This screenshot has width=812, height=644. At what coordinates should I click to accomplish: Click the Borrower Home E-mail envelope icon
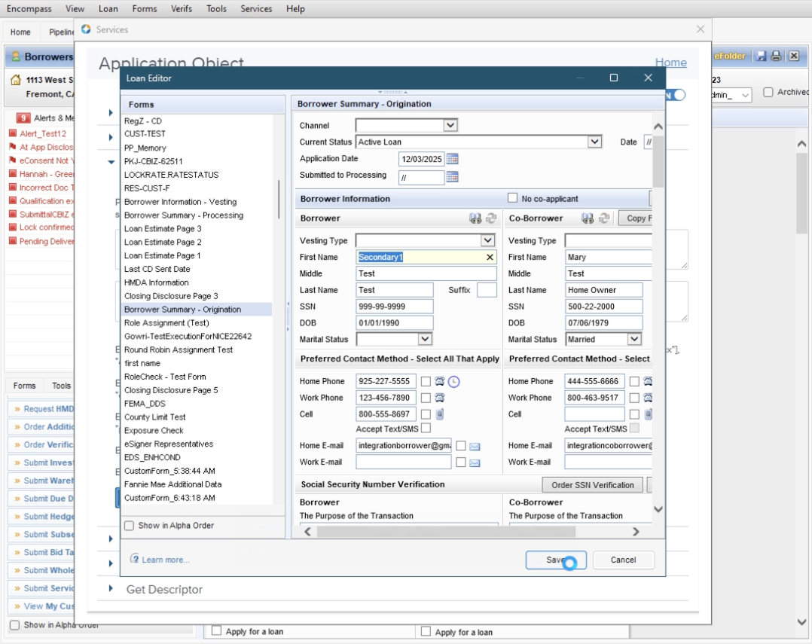click(x=475, y=446)
